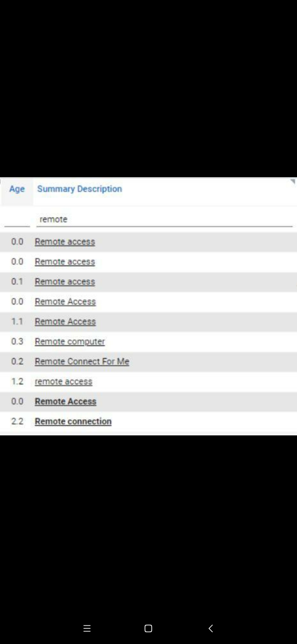
Task: Click the filter field containing "remote"
Action: 164,220
